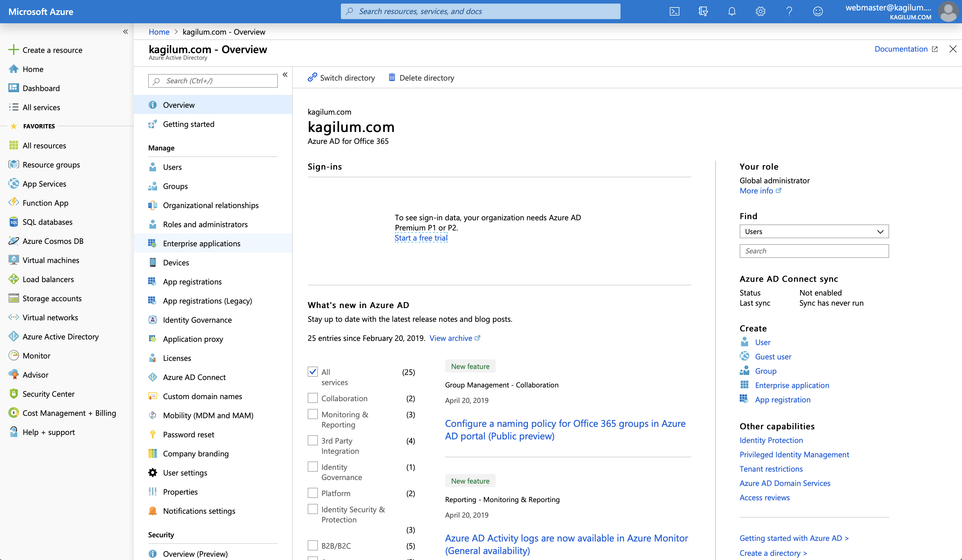Image resolution: width=962 pixels, height=560 pixels.
Task: Click Start a free trial link
Action: (421, 238)
